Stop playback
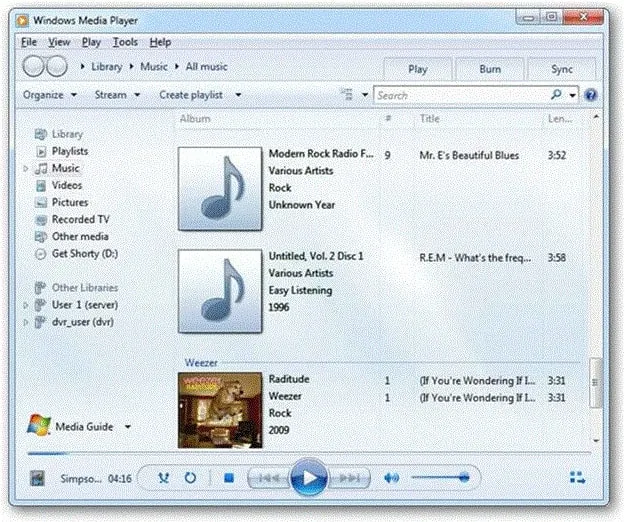This screenshot has width=625, height=522. pos(229,478)
